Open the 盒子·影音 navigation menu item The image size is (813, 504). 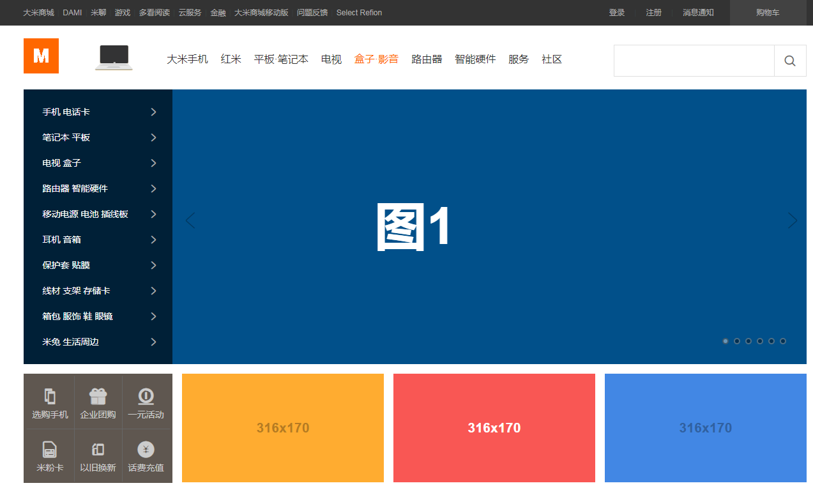pyautogui.click(x=376, y=59)
